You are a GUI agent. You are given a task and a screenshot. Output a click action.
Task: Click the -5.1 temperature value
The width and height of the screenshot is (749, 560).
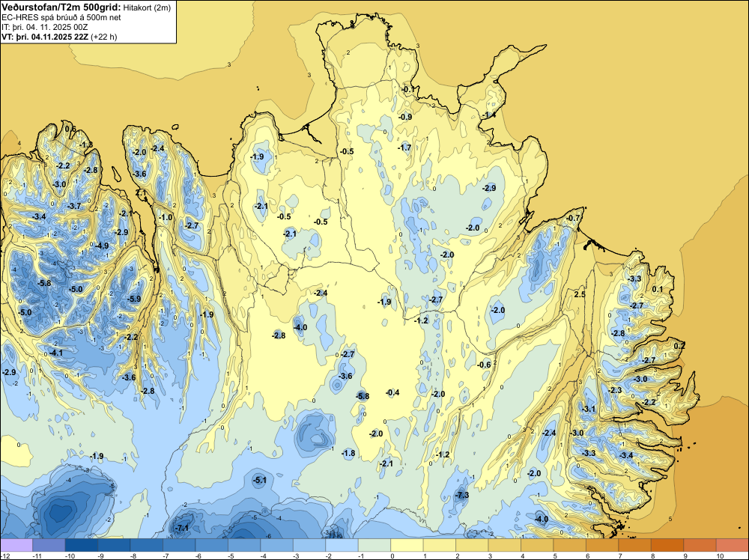pos(259,481)
